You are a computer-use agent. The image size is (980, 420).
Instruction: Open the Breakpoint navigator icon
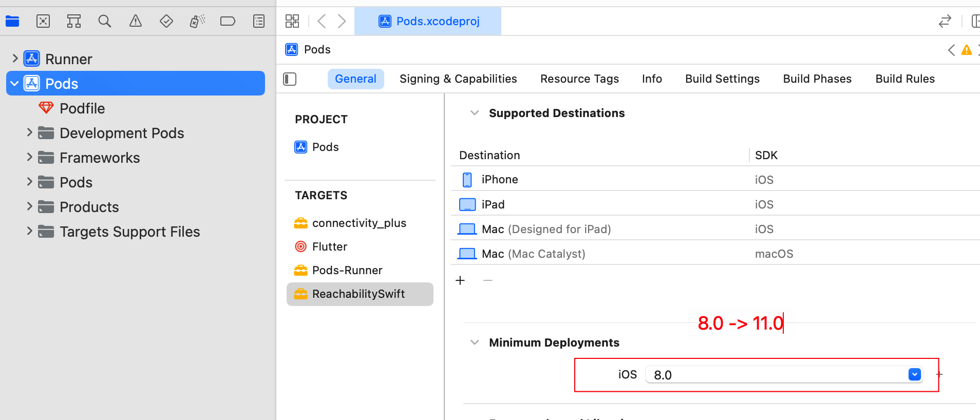228,21
